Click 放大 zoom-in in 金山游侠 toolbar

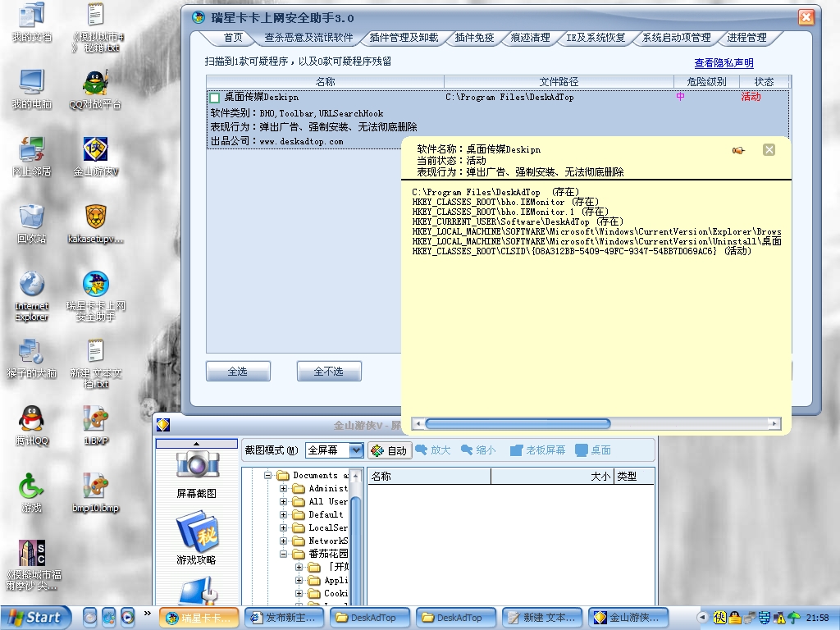point(433,450)
